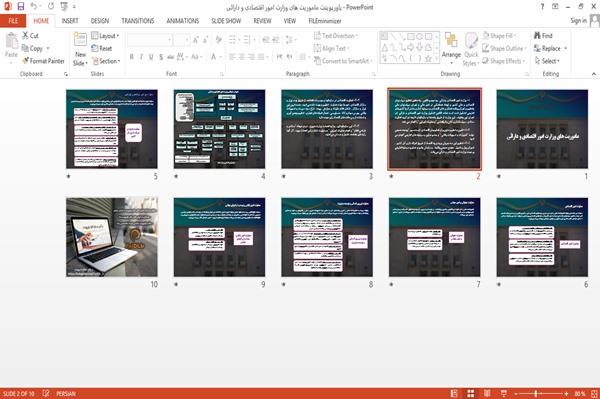This screenshot has width=600, height=399.
Task: Open the Font size combo box
Action: pos(181,40)
